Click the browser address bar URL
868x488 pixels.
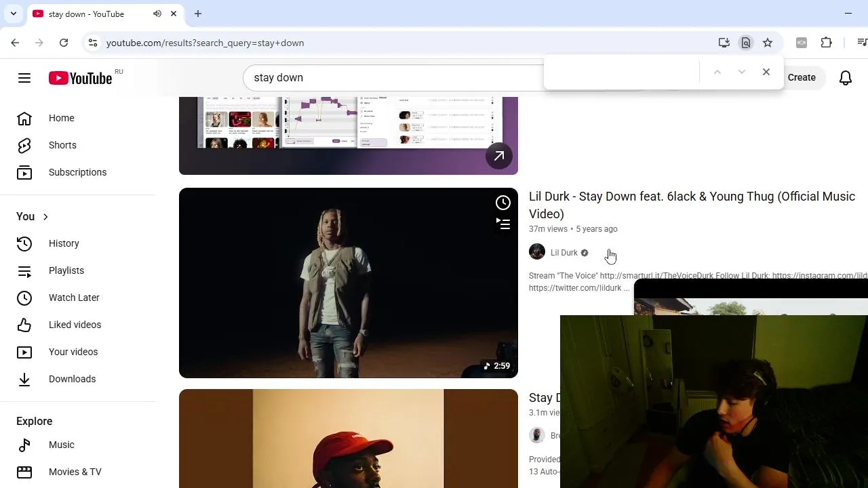(x=205, y=43)
